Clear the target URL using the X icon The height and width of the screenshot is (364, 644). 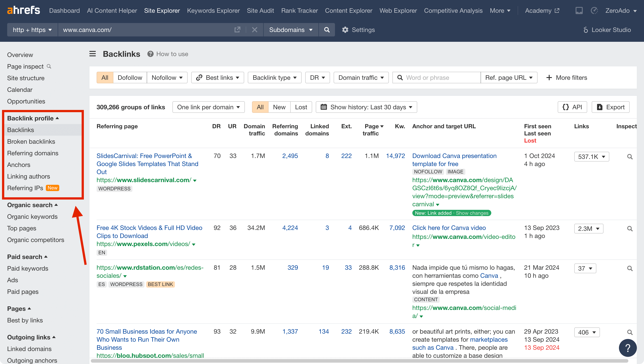coord(255,29)
